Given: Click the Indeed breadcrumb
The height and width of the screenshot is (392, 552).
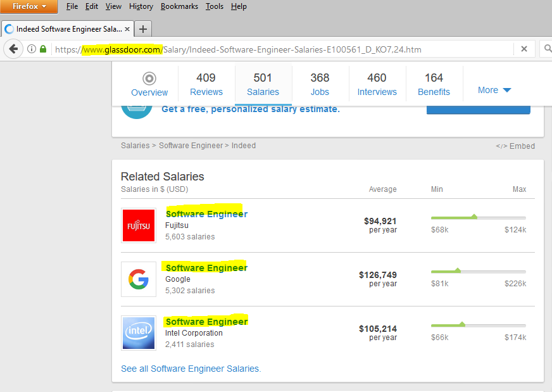Looking at the screenshot, I should 244,146.
